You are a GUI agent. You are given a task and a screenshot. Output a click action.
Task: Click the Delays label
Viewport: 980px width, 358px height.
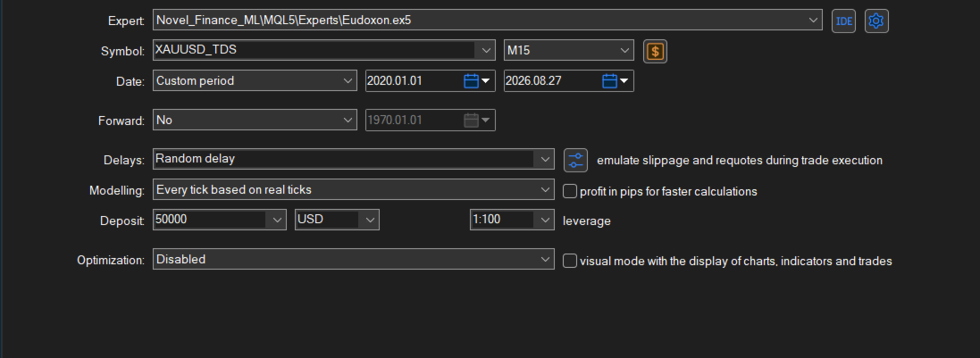(124, 160)
